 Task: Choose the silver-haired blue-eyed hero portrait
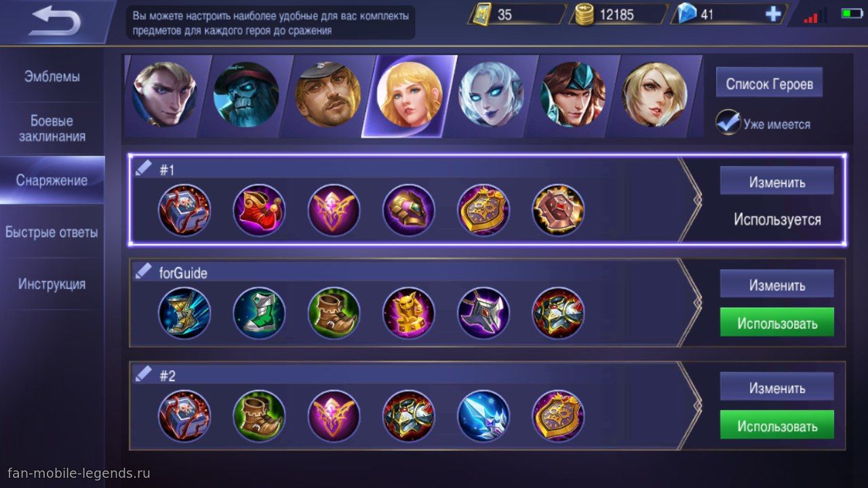(x=491, y=95)
